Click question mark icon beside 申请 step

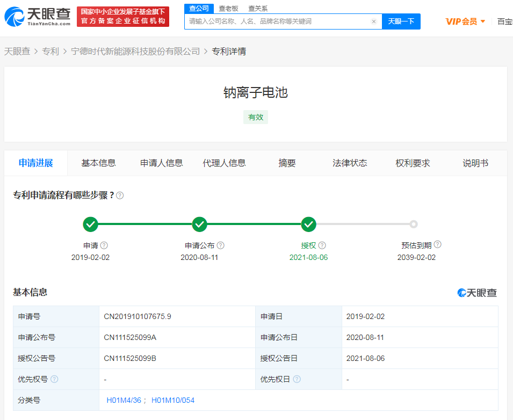click(x=104, y=245)
